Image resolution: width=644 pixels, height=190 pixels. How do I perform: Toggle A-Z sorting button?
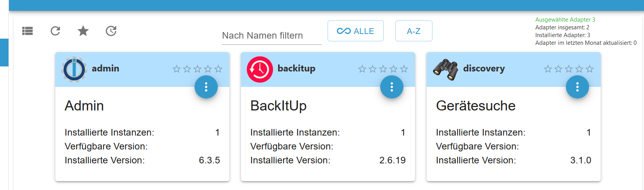coord(413,31)
